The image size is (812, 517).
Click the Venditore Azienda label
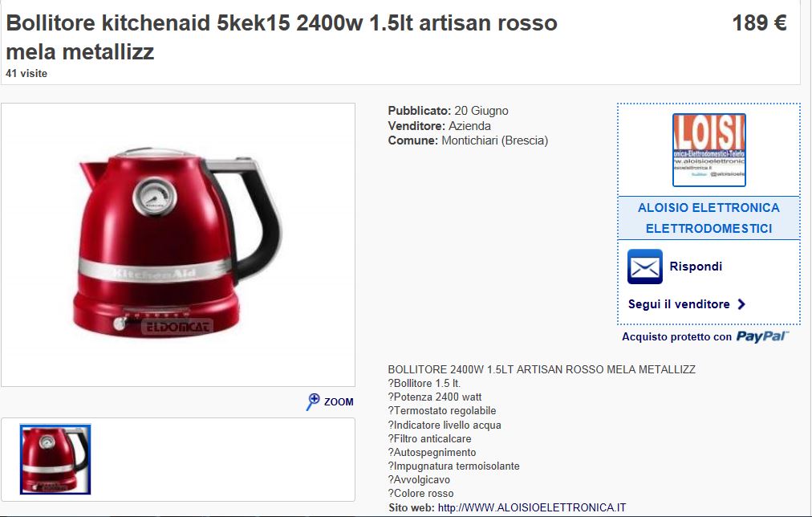pyautogui.click(x=439, y=126)
